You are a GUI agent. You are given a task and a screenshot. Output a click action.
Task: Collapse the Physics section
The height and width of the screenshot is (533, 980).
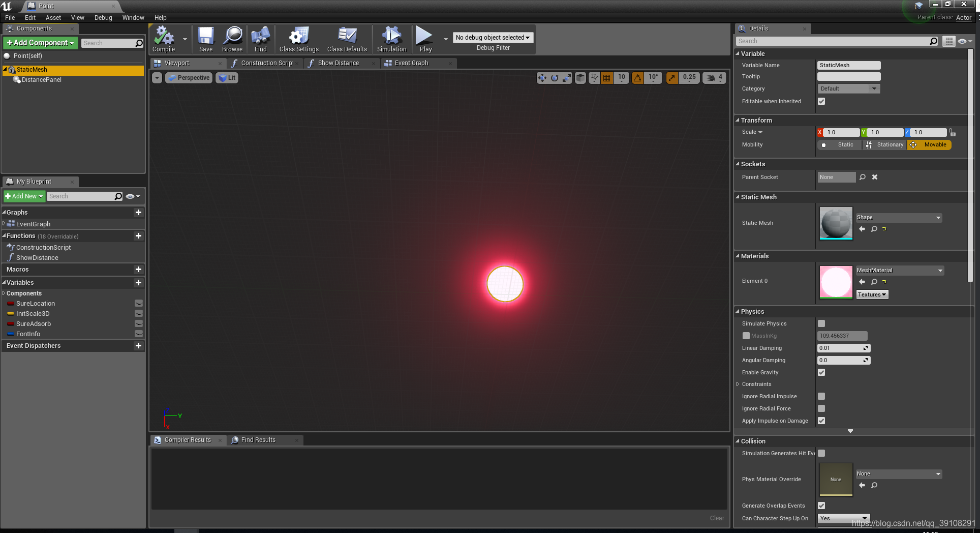coord(738,311)
